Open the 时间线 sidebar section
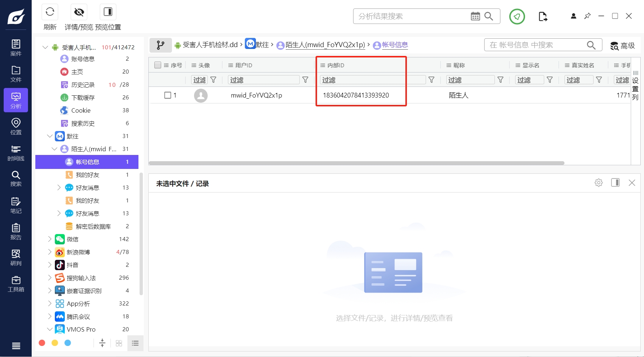The height and width of the screenshot is (357, 644). tap(16, 153)
